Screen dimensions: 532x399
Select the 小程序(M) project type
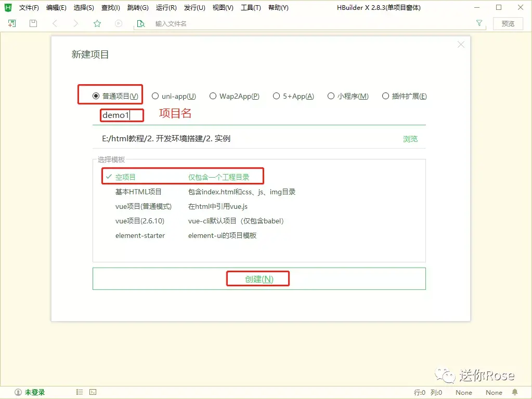(x=331, y=96)
